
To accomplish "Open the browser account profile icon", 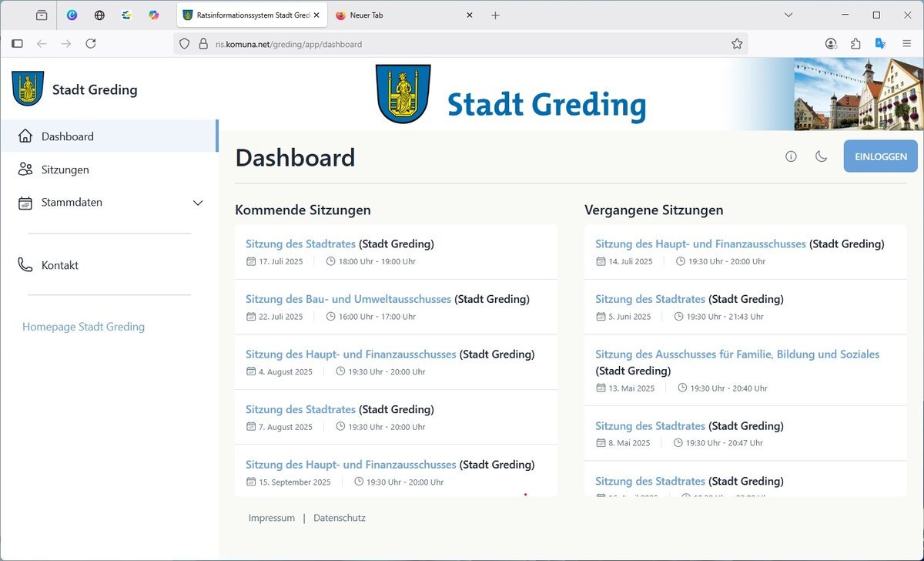I will (x=831, y=44).
